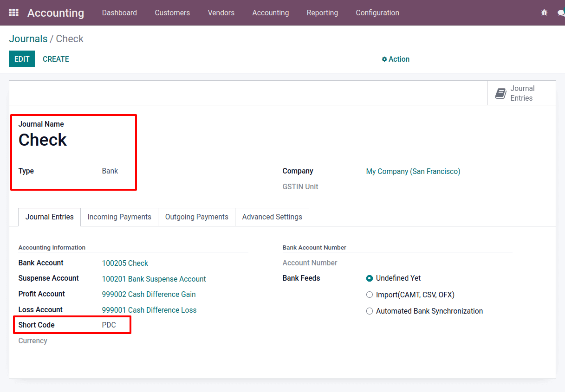Open the Reporting menu

click(322, 13)
